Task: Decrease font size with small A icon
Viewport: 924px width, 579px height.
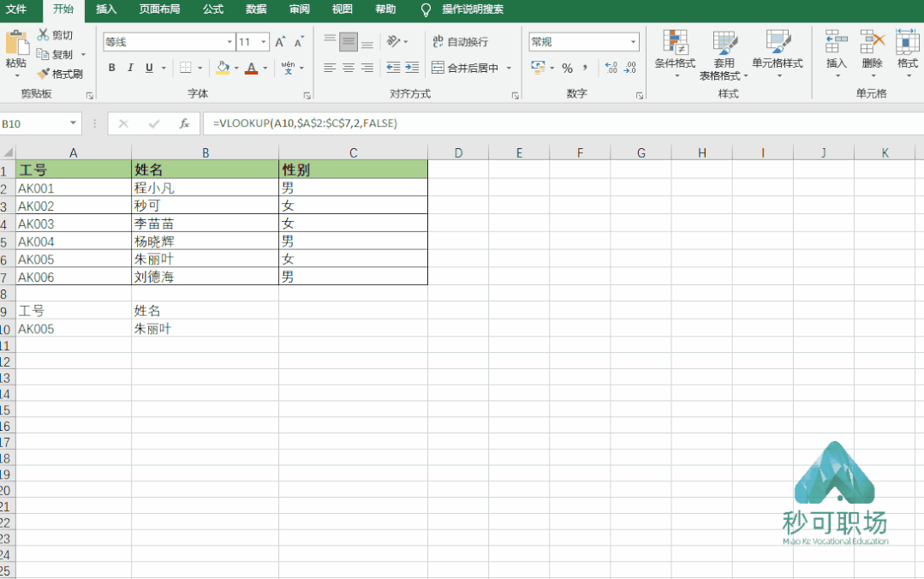Action: click(x=299, y=42)
